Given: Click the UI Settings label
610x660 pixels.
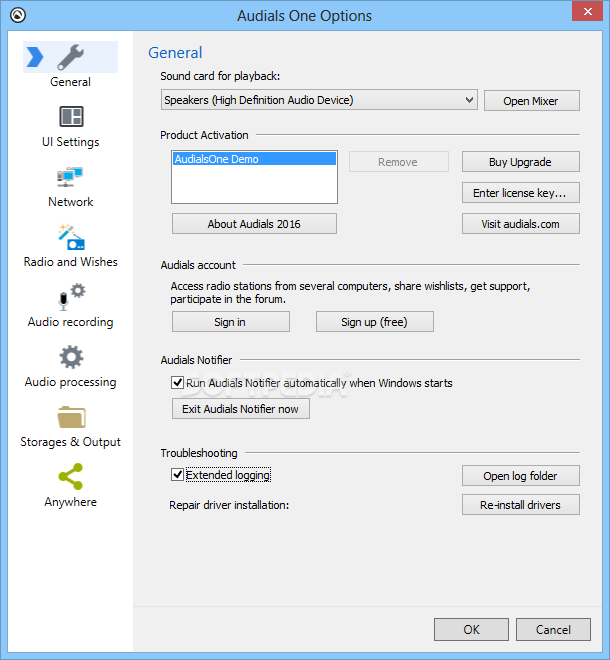Looking at the screenshot, I should pos(71,142).
